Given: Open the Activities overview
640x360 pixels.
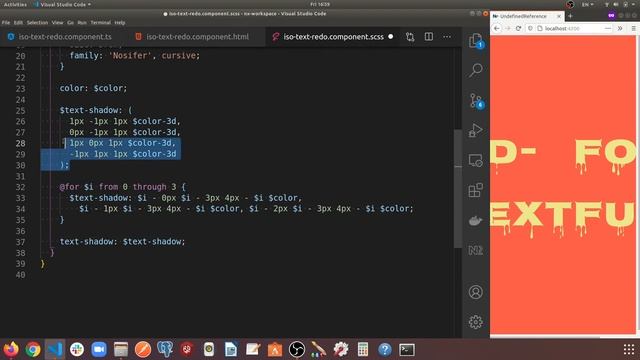Looking at the screenshot, I should [15, 4].
